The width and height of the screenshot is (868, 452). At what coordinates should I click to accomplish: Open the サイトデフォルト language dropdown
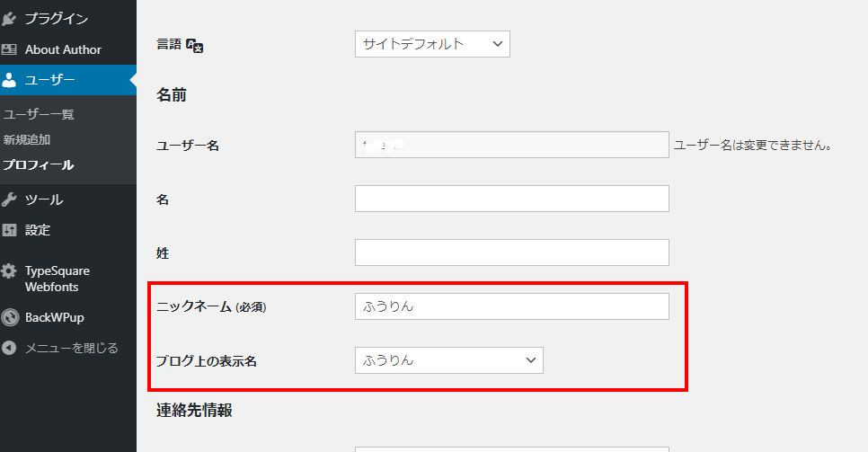pos(432,44)
